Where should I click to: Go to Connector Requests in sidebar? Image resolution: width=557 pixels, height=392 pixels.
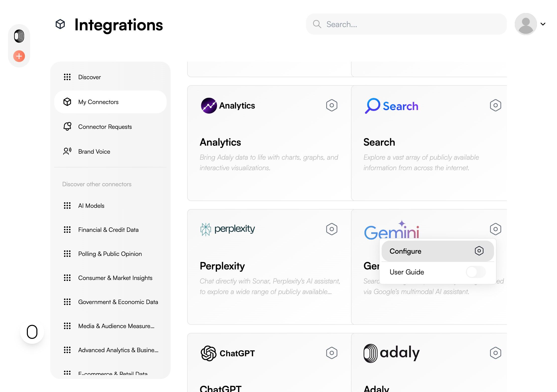tap(105, 127)
